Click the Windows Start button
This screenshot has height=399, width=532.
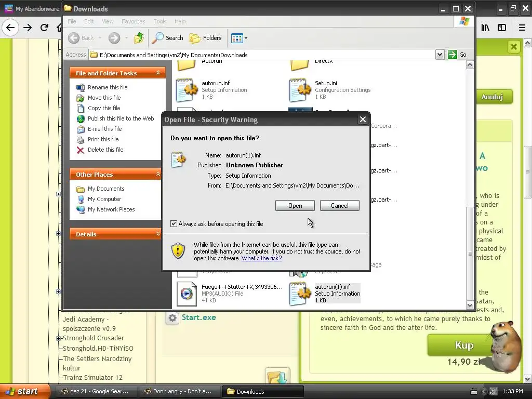[24, 391]
